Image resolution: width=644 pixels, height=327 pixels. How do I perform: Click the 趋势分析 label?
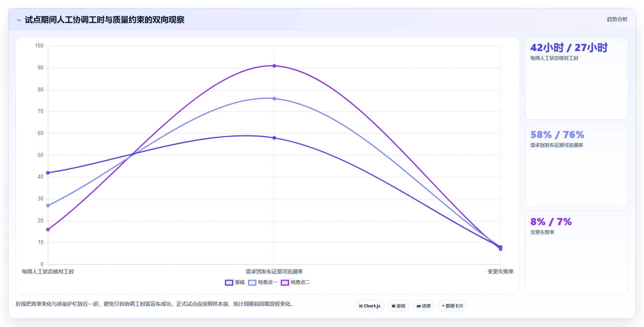pyautogui.click(x=617, y=19)
